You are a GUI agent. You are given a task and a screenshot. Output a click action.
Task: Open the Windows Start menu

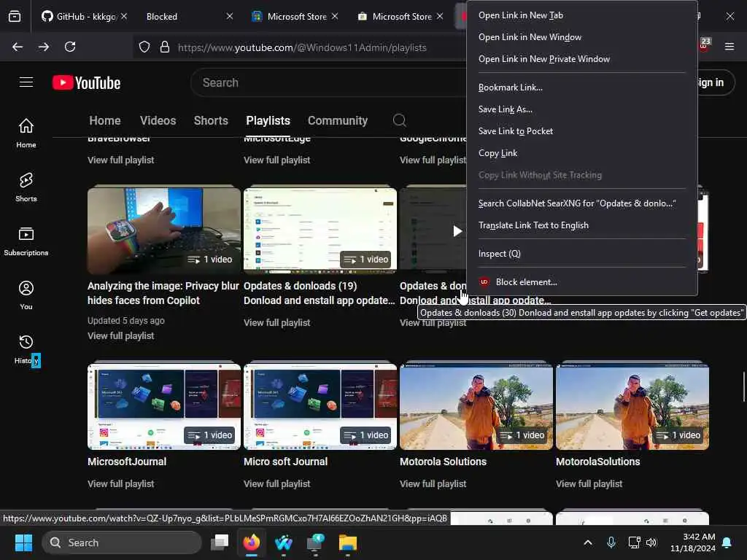pyautogui.click(x=23, y=542)
